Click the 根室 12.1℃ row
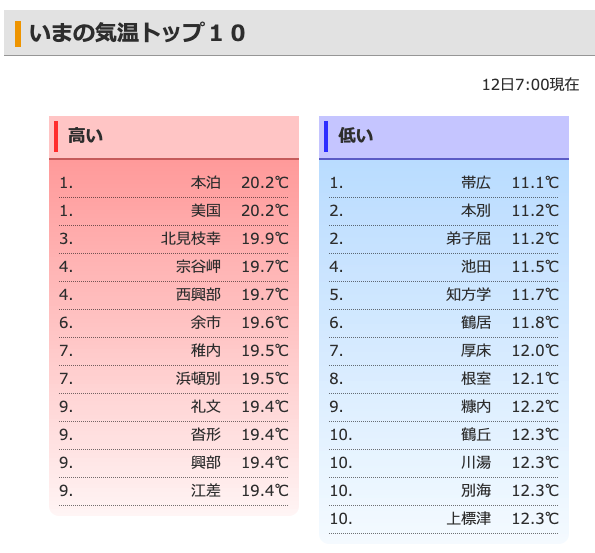Screen dimensions: 595x553 click(x=444, y=379)
